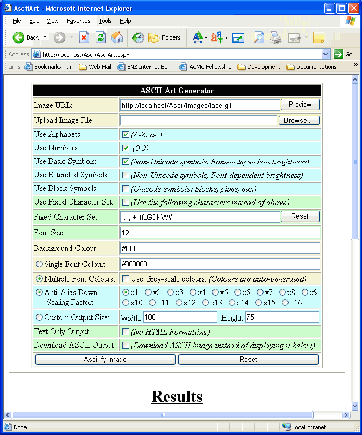Click the red a+ toolbar icon
Screen dimensions: 362x435
point(217,37)
